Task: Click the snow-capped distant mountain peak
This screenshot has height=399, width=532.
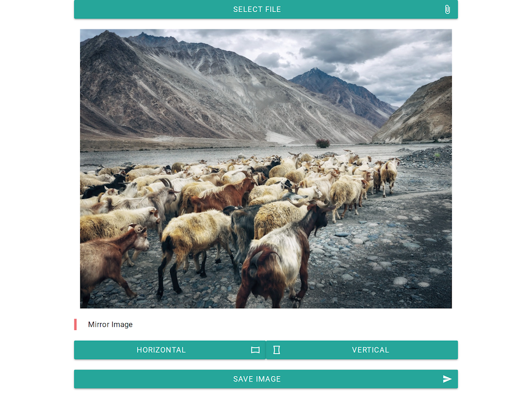Action: (315, 72)
